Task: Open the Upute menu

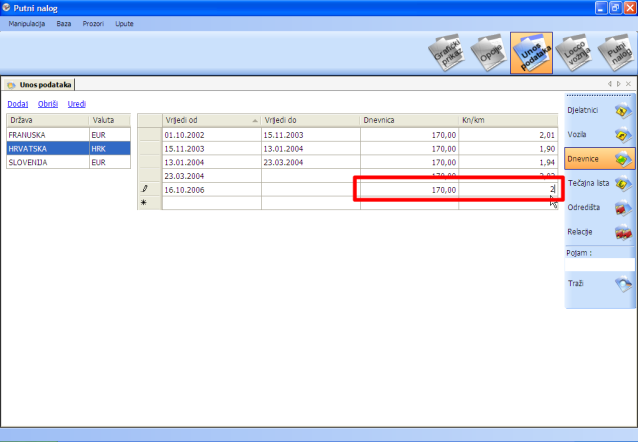Action: tap(124, 24)
